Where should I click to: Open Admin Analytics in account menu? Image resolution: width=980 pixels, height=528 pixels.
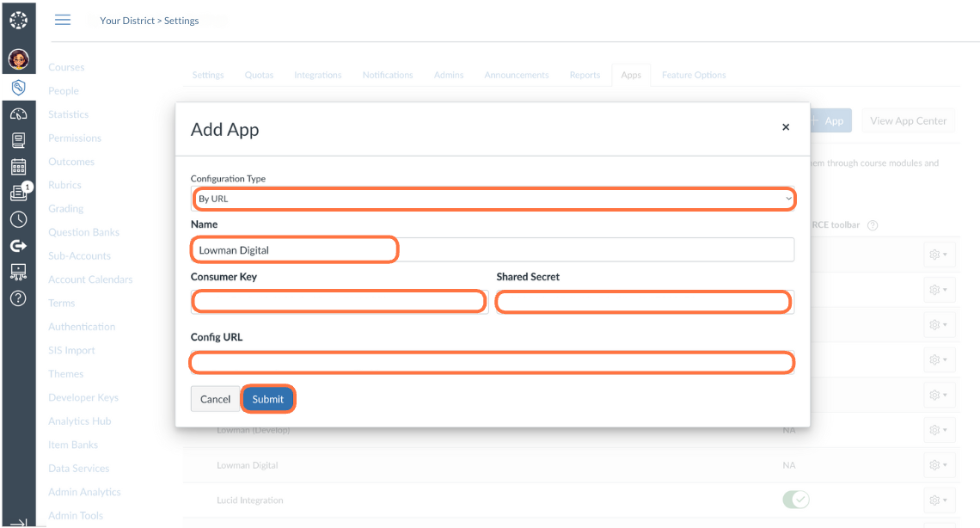(85, 492)
